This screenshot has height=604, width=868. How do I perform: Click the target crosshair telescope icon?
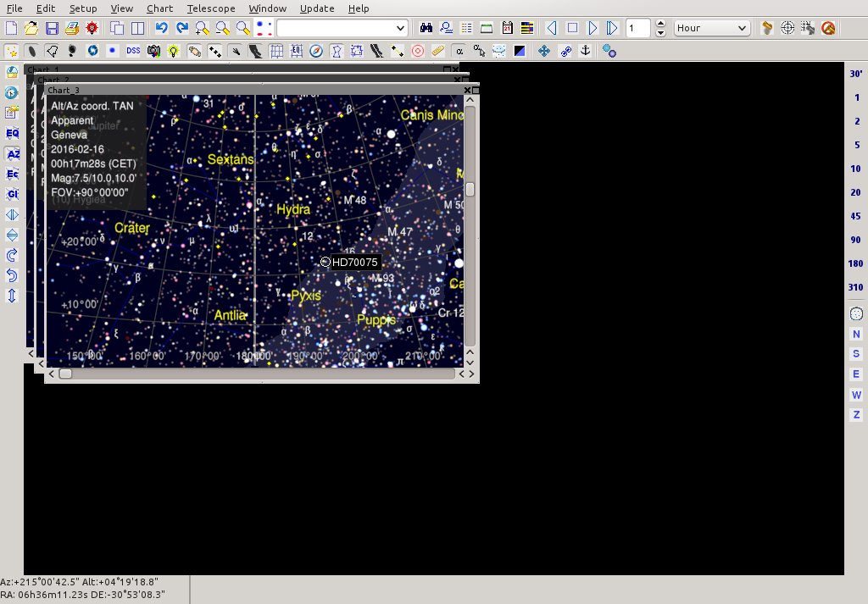(x=787, y=28)
